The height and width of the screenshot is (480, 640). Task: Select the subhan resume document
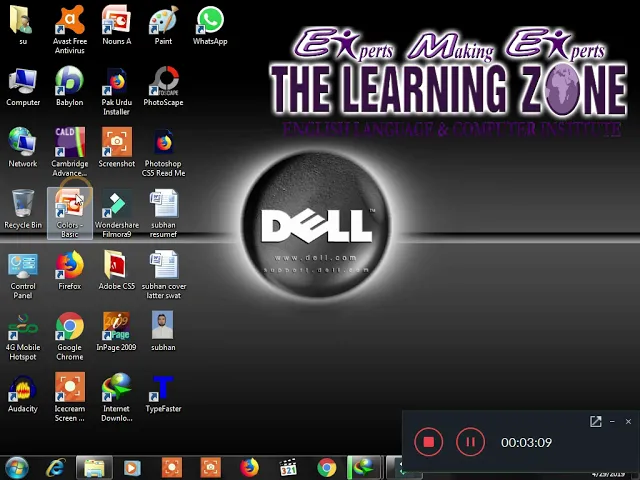[163, 213]
